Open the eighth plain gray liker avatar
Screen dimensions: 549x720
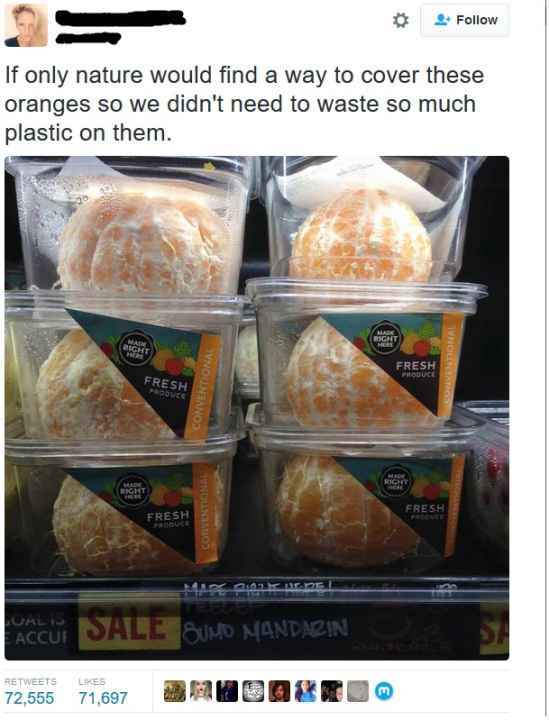(358, 691)
